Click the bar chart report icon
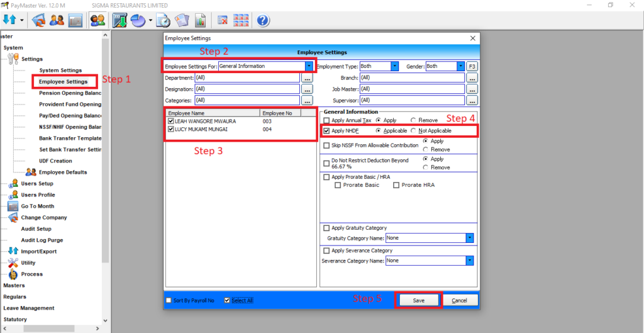Image resolution: width=644 pixels, height=333 pixels. click(x=200, y=20)
